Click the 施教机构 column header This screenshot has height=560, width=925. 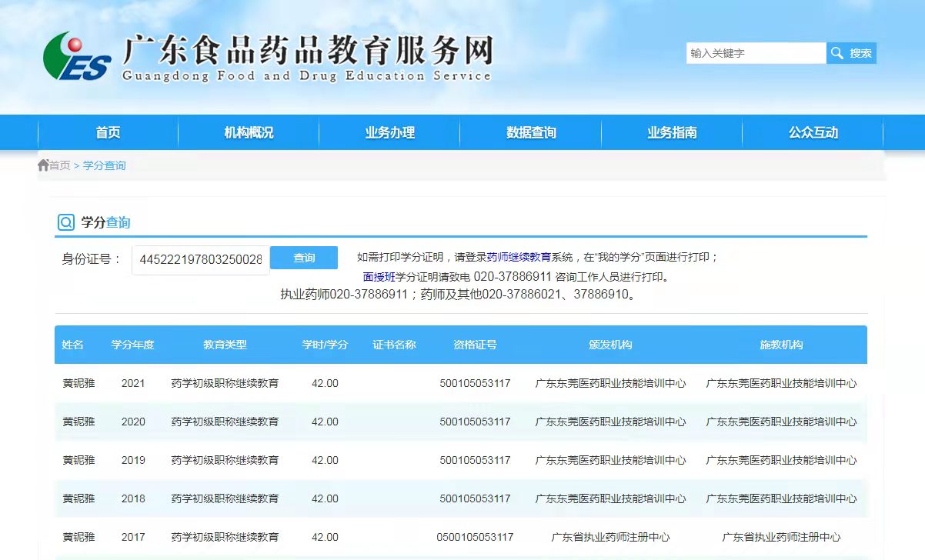pyautogui.click(x=781, y=345)
